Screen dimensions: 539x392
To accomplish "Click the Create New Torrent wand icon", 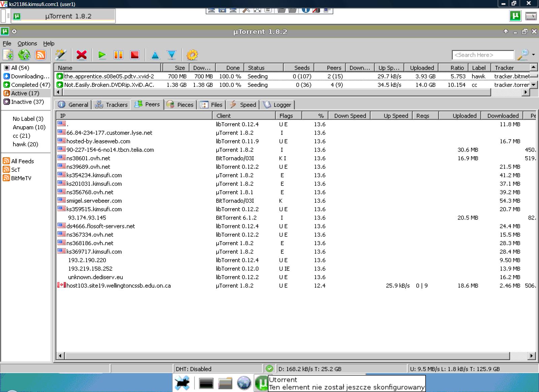I will (x=61, y=55).
